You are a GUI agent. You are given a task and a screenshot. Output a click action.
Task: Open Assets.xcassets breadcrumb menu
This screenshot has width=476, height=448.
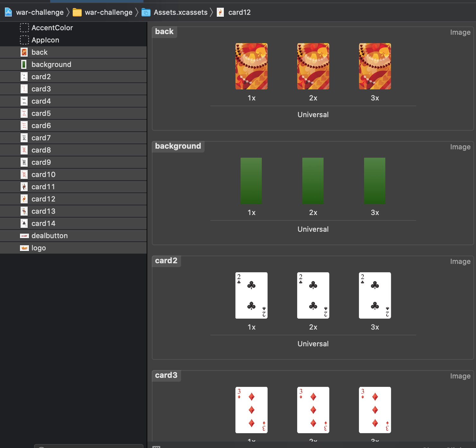[181, 12]
